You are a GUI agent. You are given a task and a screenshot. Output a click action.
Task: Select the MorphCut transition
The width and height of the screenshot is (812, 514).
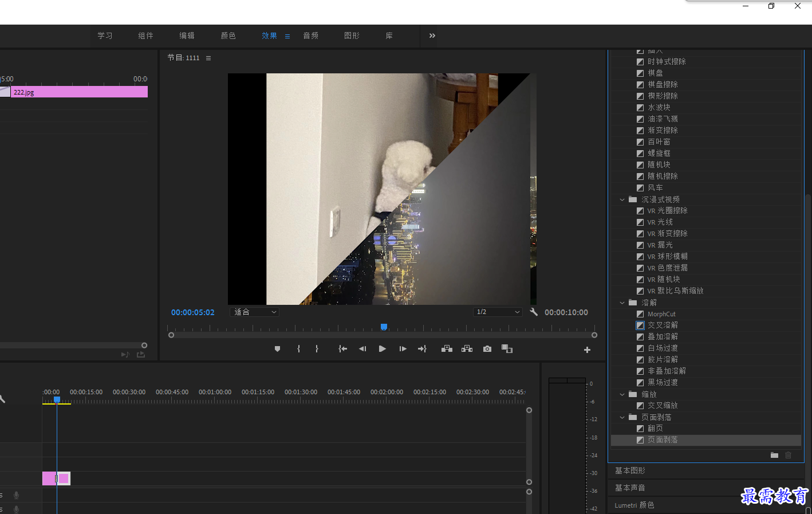[x=661, y=314]
